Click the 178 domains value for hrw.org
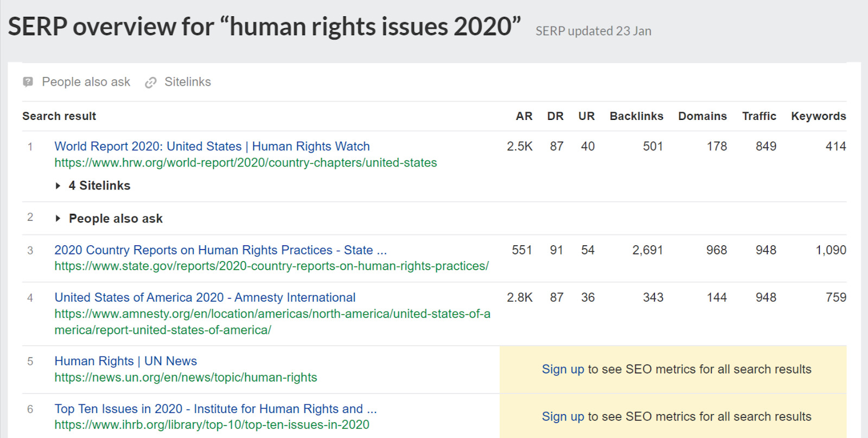 click(717, 146)
